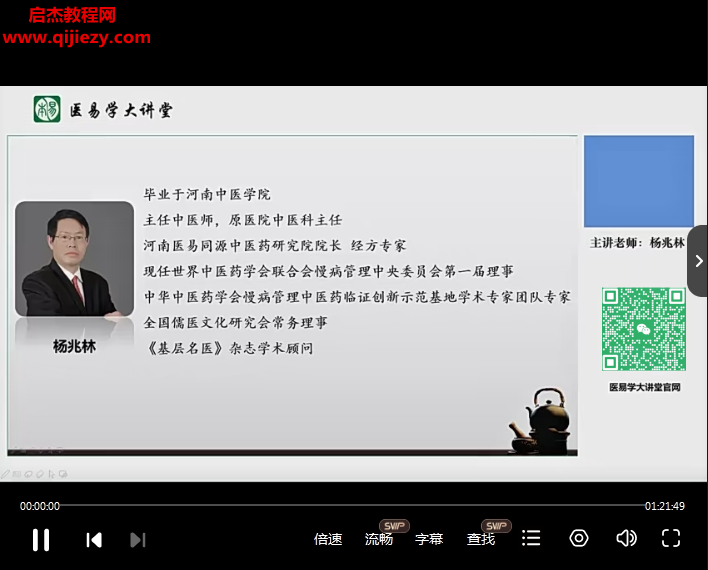Skip to the next video
The height and width of the screenshot is (570, 708).
138,539
